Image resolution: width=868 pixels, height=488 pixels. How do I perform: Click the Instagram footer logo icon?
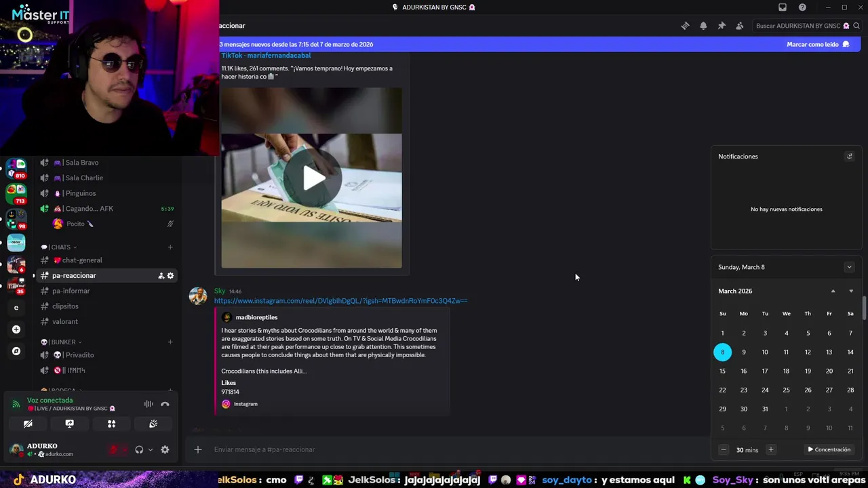pyautogui.click(x=226, y=404)
